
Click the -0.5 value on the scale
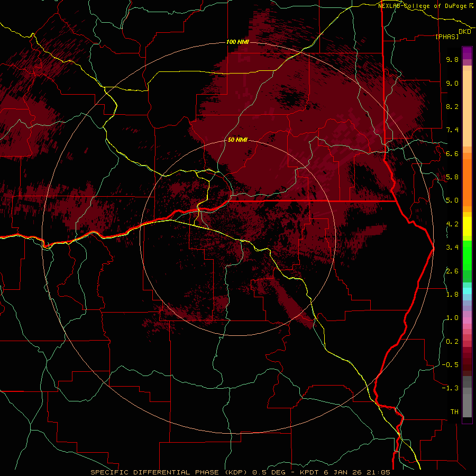450,365
